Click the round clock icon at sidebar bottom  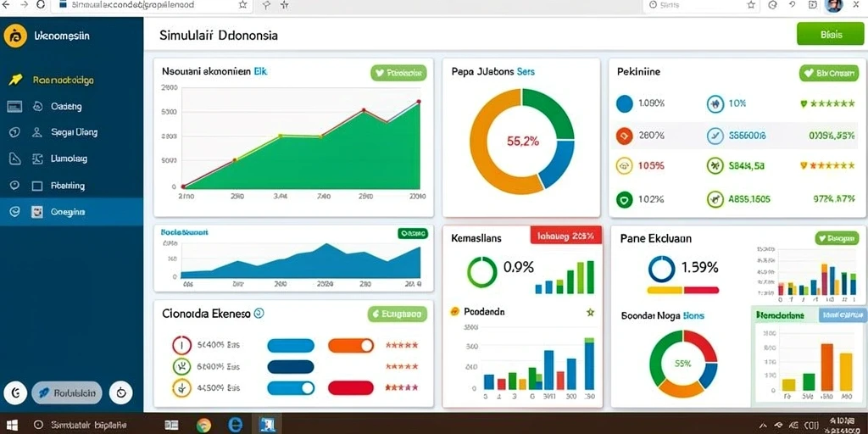(120, 392)
